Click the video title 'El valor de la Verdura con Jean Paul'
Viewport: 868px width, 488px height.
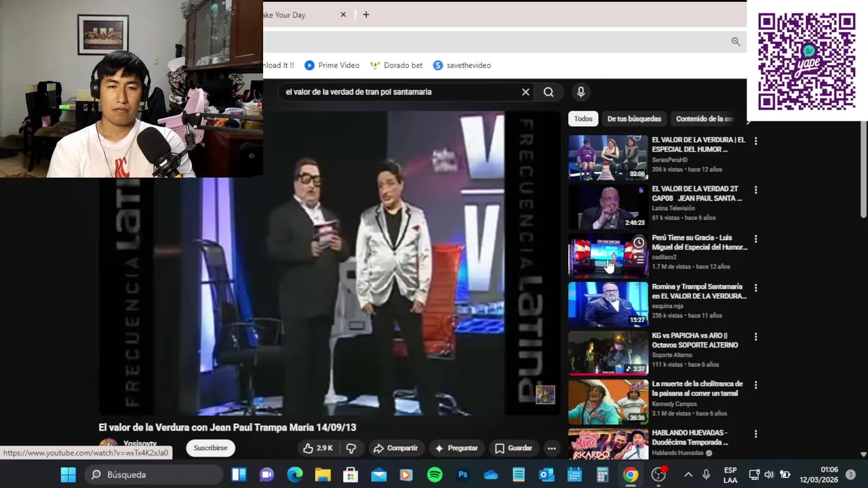(x=227, y=428)
